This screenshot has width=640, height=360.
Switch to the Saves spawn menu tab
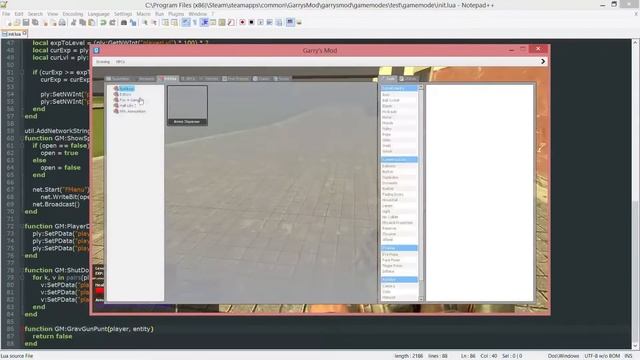(x=282, y=79)
